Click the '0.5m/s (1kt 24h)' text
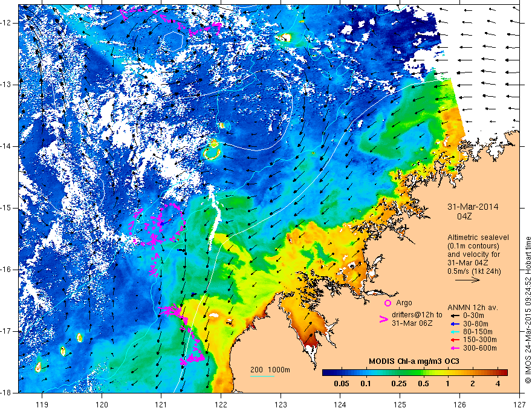The width and height of the screenshot is (532, 411). 474,271
